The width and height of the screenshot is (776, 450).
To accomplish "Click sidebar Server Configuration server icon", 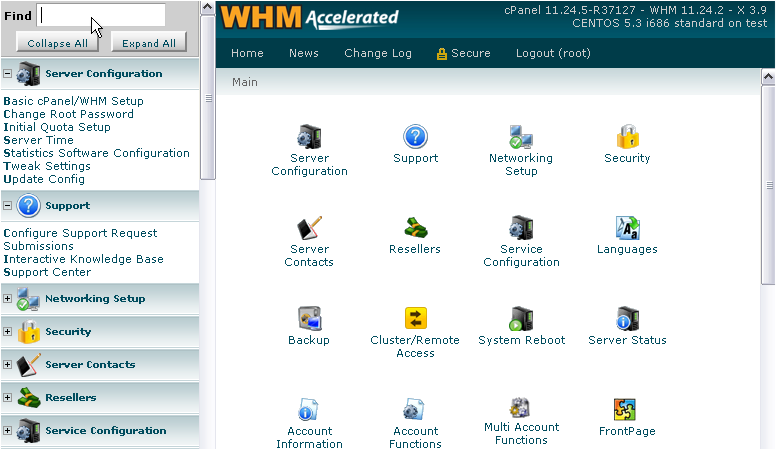I will (x=28, y=74).
